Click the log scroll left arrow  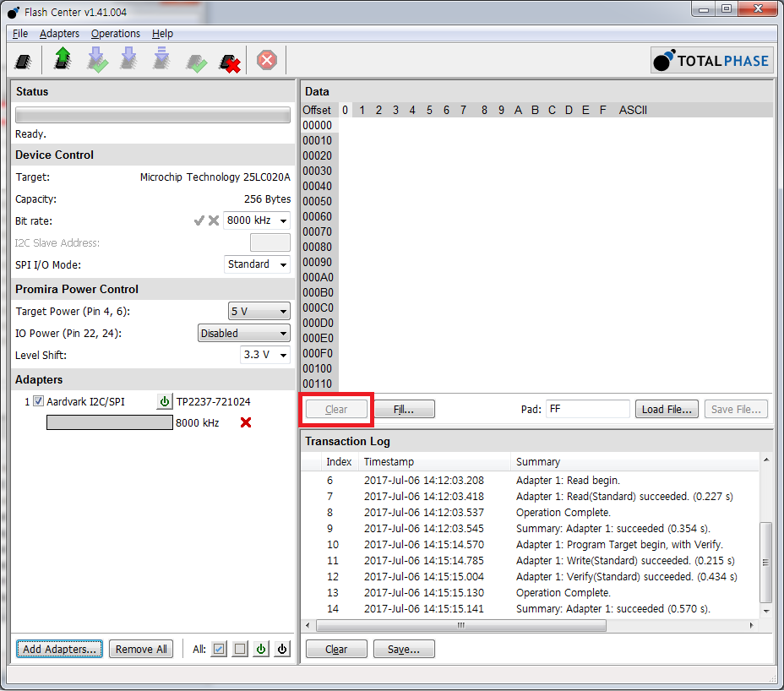(308, 625)
